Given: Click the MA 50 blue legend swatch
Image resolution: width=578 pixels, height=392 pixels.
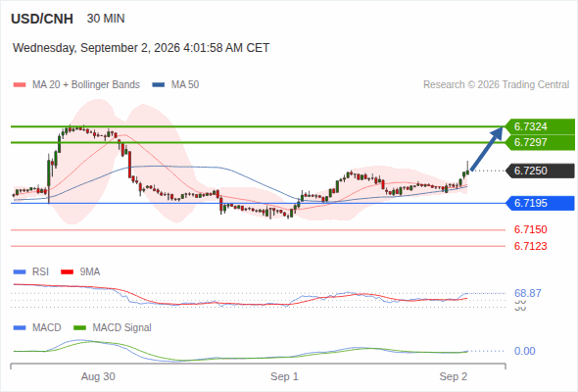Looking at the screenshot, I should [x=159, y=85].
